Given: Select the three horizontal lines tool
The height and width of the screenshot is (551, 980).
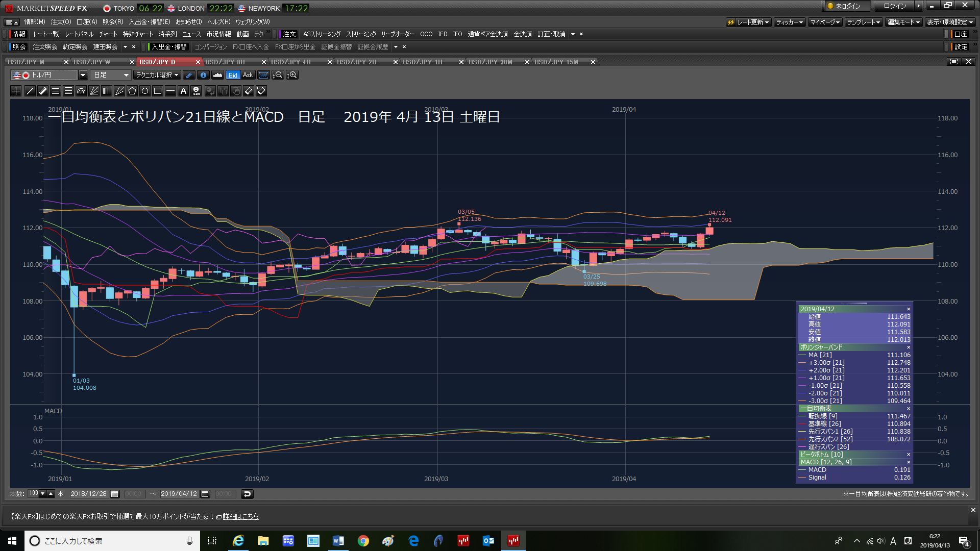Looking at the screenshot, I should (55, 91).
